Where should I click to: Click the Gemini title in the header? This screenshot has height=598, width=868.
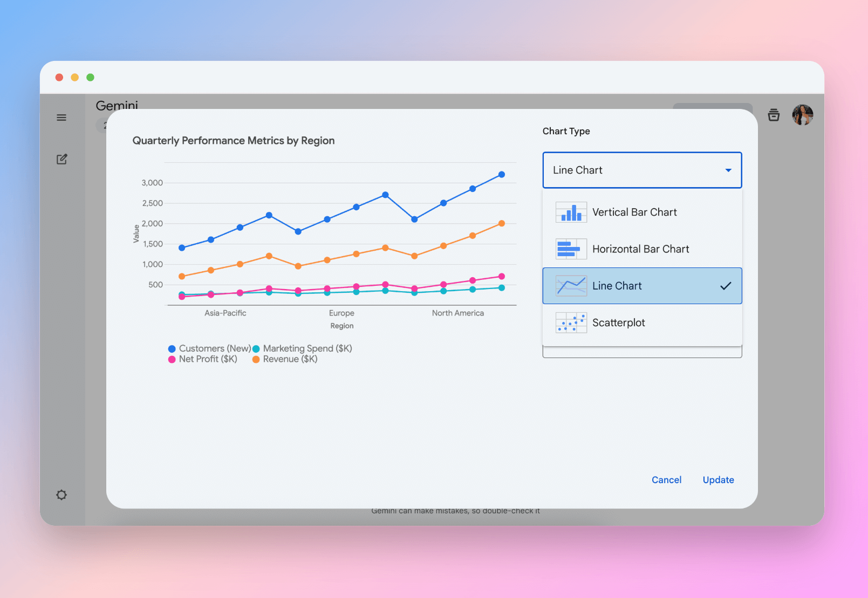click(117, 106)
